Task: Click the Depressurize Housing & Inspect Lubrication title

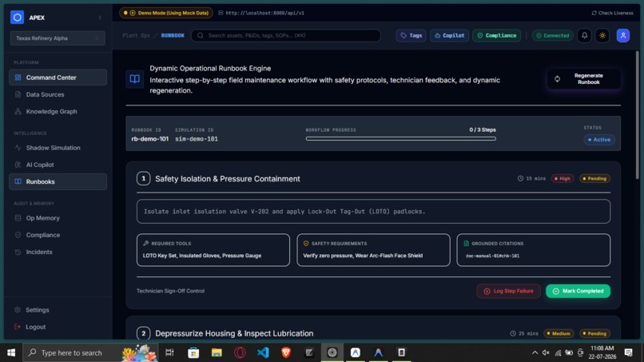Action: [234, 333]
